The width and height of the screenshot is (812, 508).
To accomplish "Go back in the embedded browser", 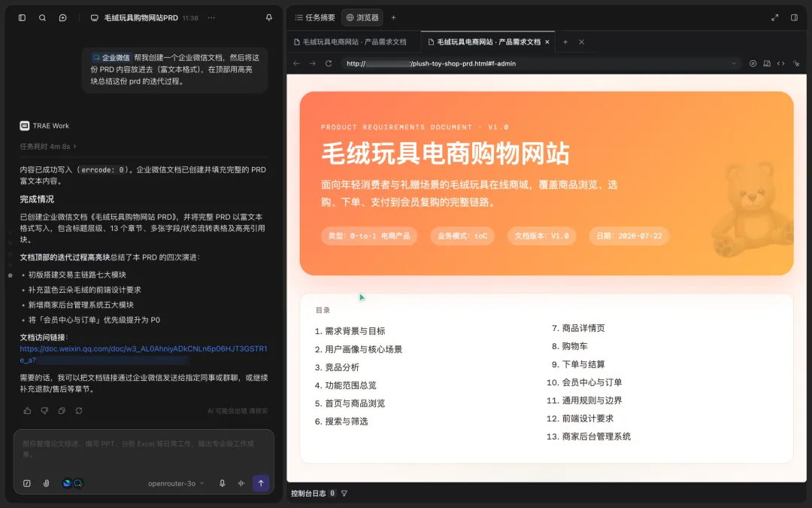I will tap(296, 63).
